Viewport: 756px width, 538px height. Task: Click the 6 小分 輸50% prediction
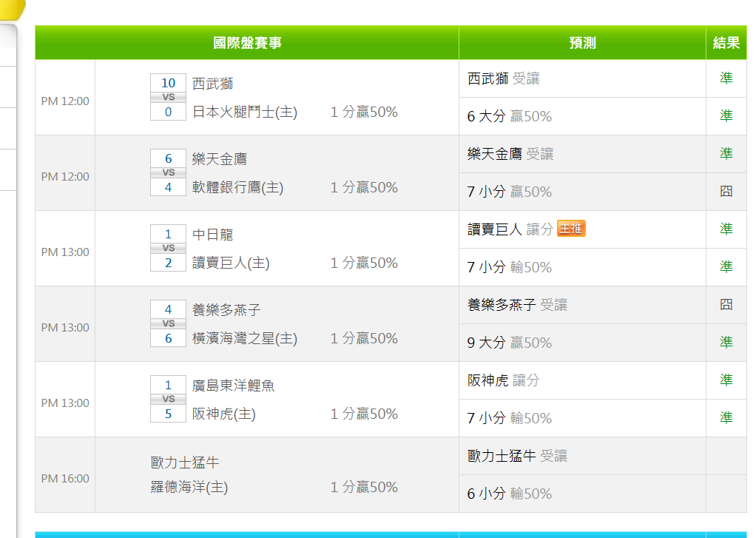click(510, 494)
